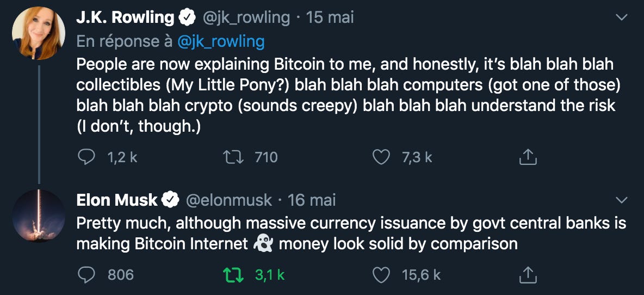Reply to J.K. Rowling's Bitcoin tweet
644x295 pixels.
86,157
